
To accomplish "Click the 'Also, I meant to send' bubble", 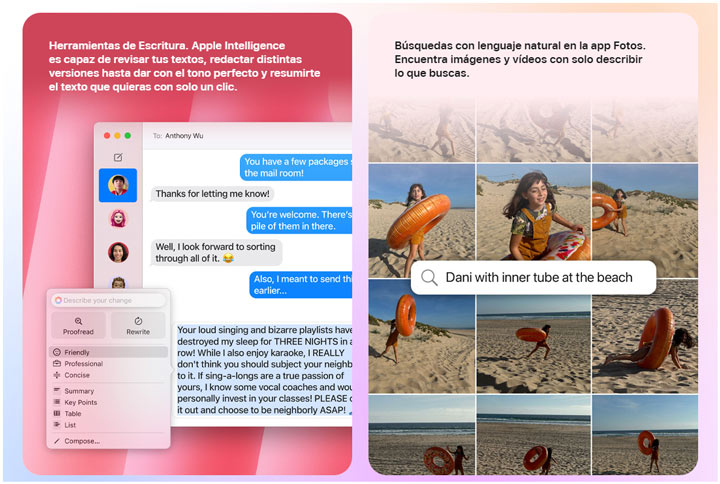I will click(x=301, y=285).
